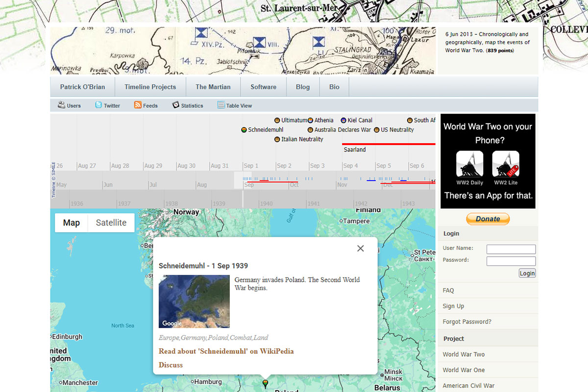588x392 pixels.
Task: Open the Feeds link
Action: (146, 105)
